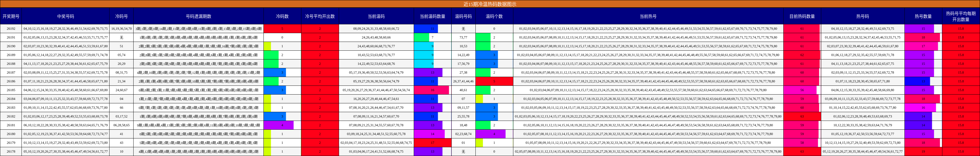Viewport: 980px width, 156px height.
Task: Click winning numbers cell for period 26182
Action: (65, 116)
